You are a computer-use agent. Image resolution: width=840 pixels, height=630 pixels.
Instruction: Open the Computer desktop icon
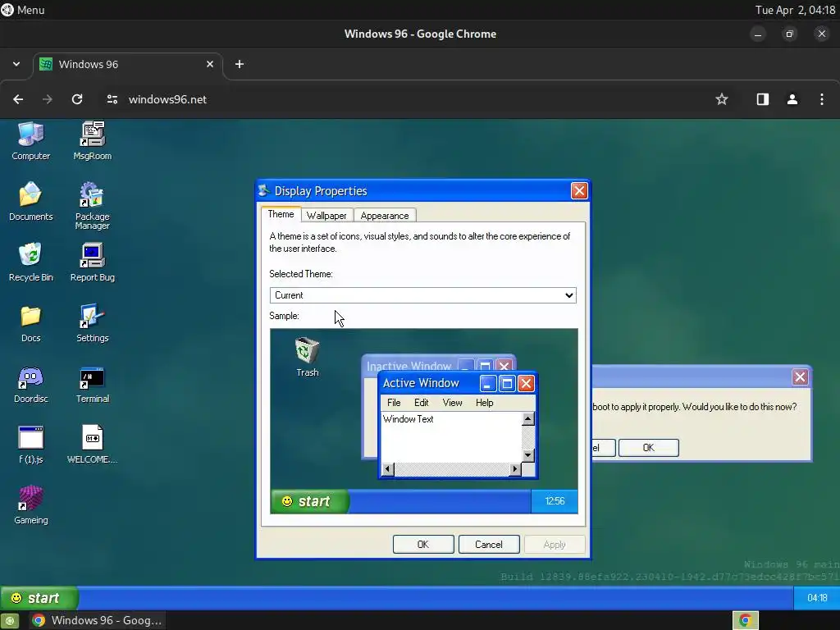click(30, 141)
